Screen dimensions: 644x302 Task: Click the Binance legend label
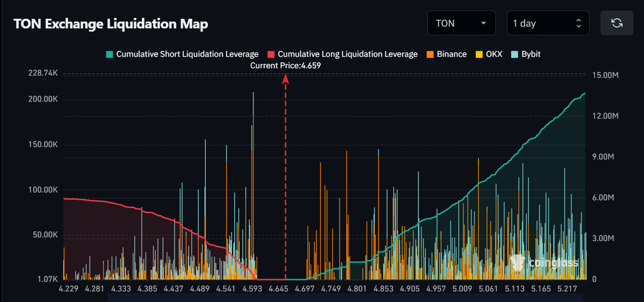tap(451, 54)
